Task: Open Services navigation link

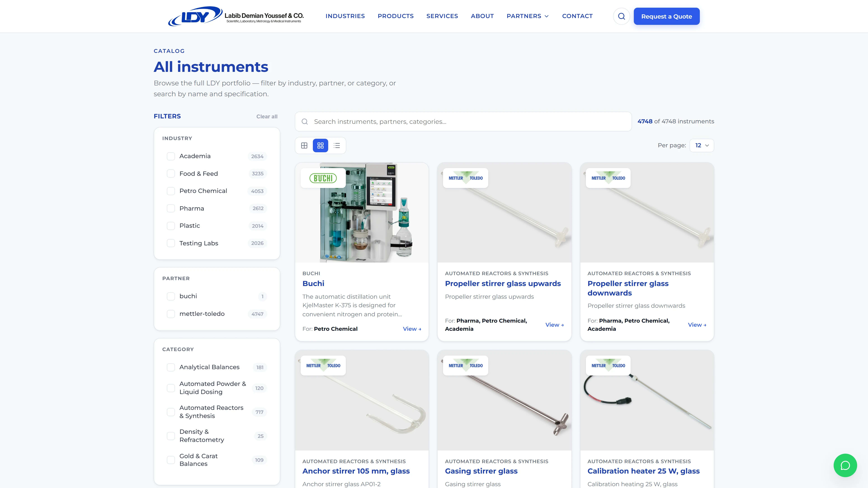Action: (x=442, y=16)
